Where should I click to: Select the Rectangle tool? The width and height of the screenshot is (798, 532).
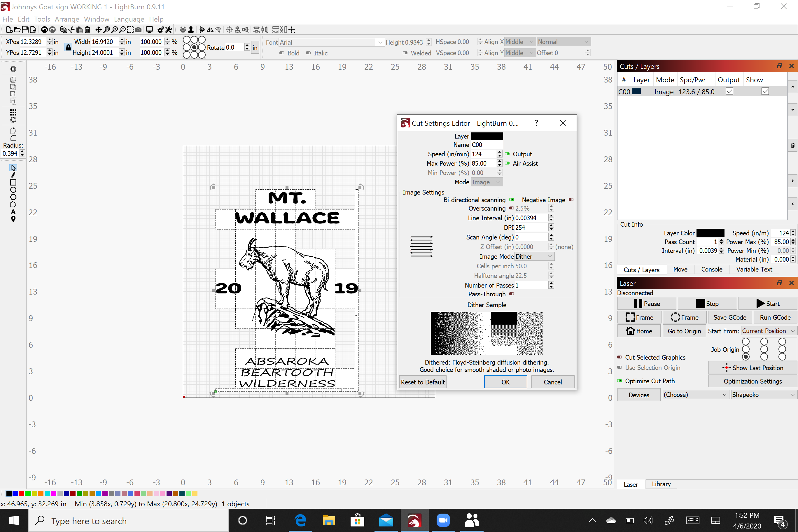coord(13,183)
